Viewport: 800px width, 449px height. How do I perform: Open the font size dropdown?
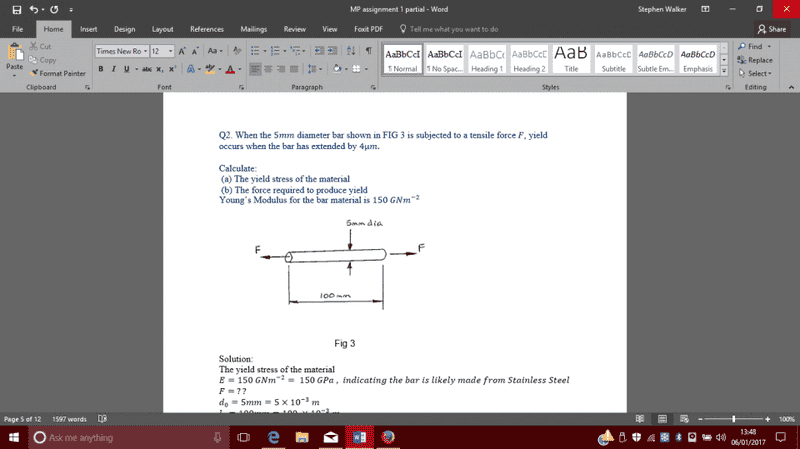click(x=171, y=51)
